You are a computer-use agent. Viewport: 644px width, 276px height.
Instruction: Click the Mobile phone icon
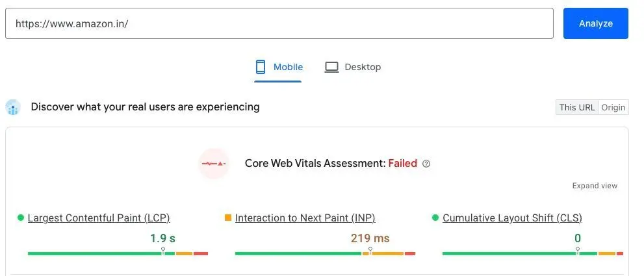(x=261, y=67)
